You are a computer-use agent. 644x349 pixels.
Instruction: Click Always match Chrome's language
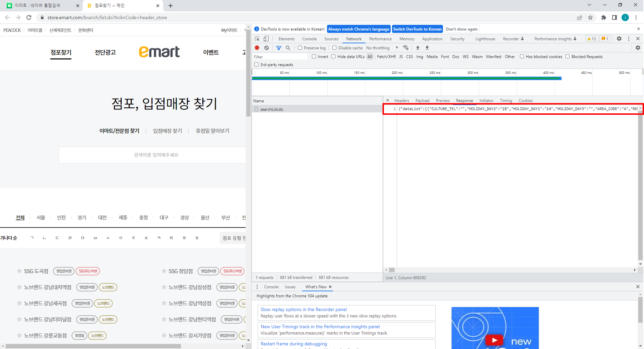point(358,29)
